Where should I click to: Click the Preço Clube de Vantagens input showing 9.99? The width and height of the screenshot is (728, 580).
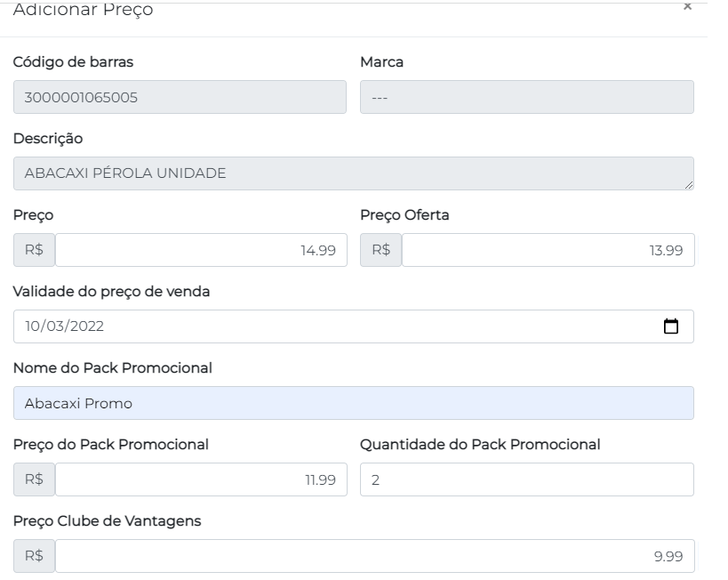(x=374, y=556)
